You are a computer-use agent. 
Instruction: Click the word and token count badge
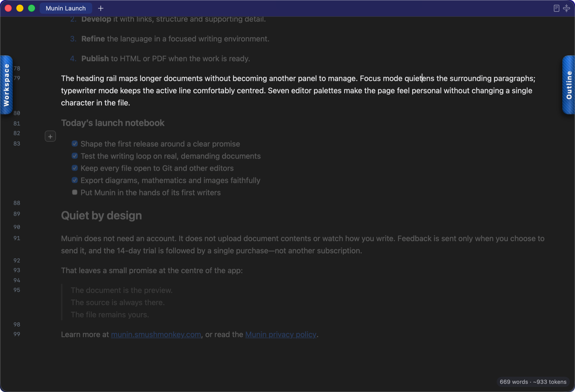[533, 382]
